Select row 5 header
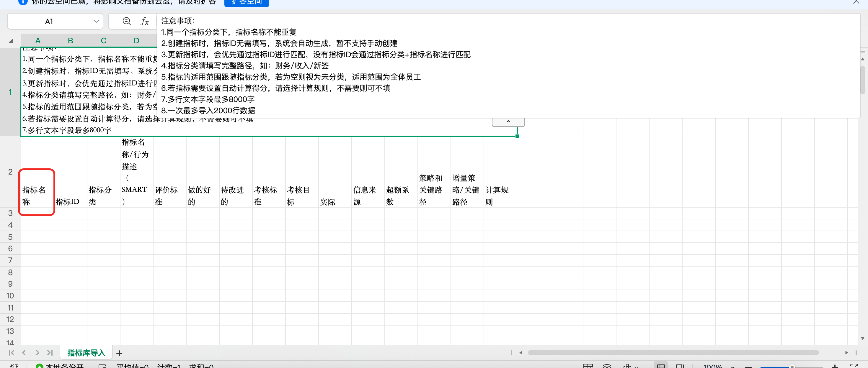The image size is (868, 368). pos(10,237)
